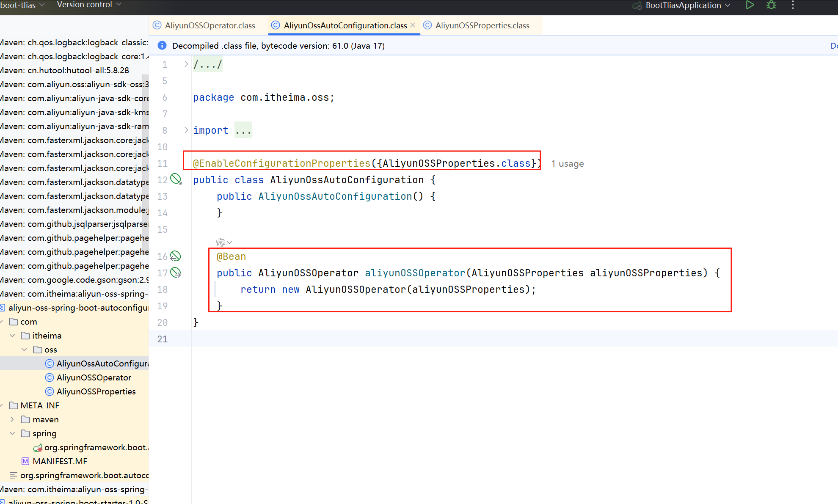Close the AliyunOssAutoConfiguration.class tab

[x=413, y=25]
